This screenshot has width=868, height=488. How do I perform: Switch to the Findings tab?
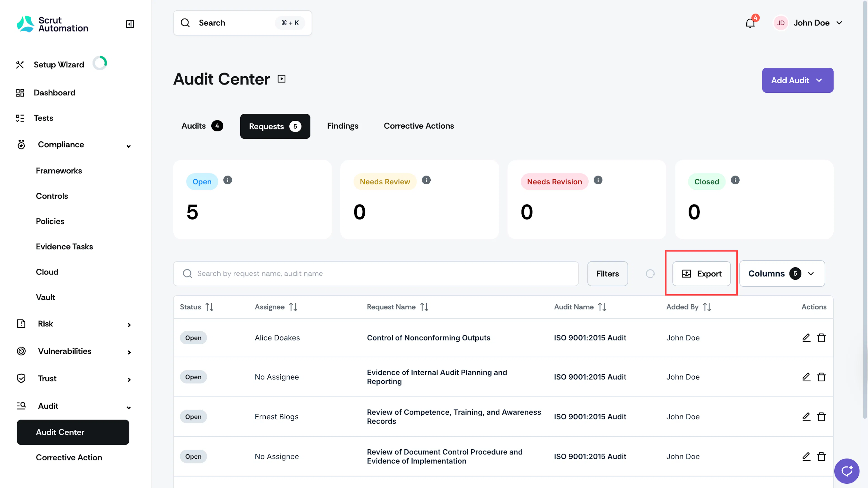point(342,126)
